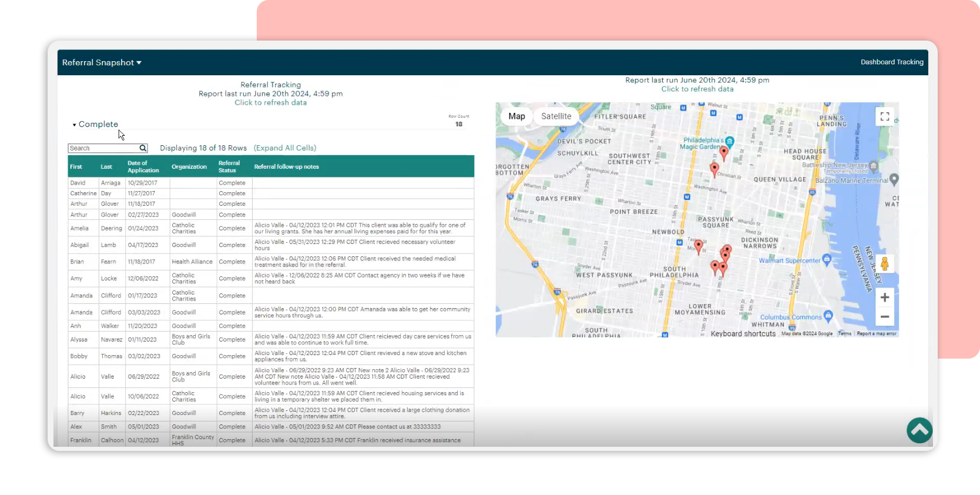Click into the table Search field

(x=103, y=148)
